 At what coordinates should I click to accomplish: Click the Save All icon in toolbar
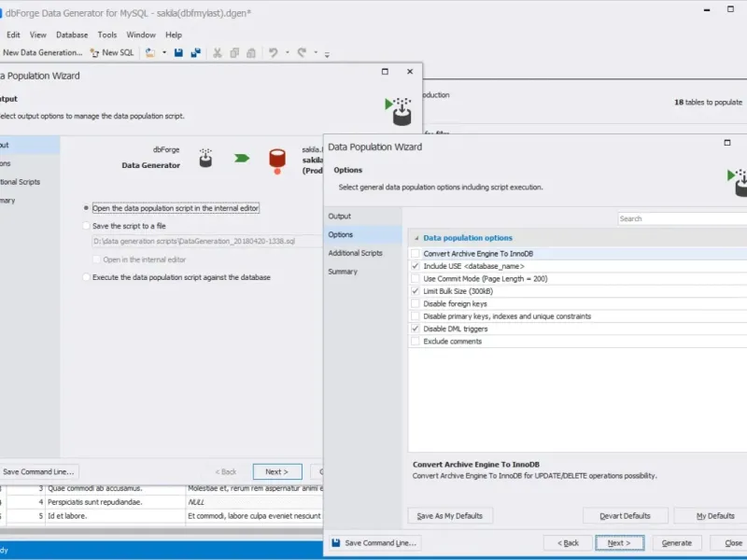195,53
